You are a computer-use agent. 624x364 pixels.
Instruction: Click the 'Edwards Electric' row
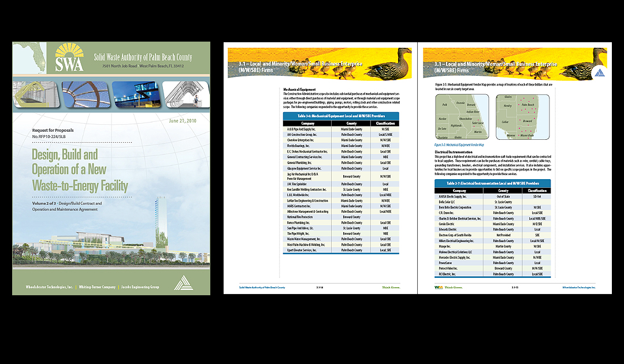coord(493,229)
